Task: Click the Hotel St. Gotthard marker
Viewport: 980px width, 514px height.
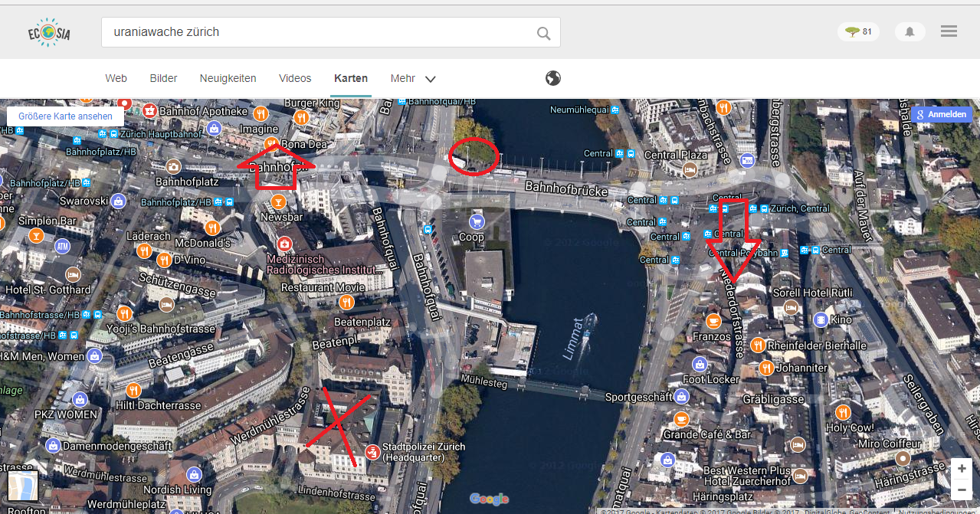Action: pyautogui.click(x=73, y=274)
